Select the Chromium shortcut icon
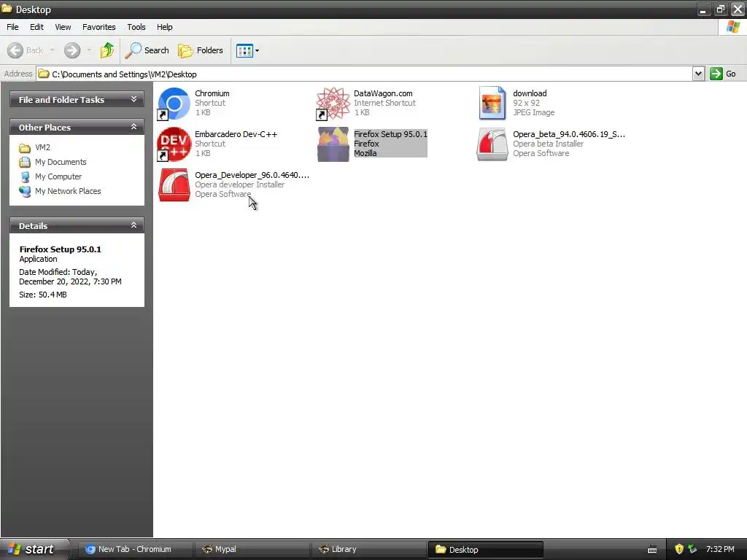This screenshot has width=747, height=560. tap(174, 104)
